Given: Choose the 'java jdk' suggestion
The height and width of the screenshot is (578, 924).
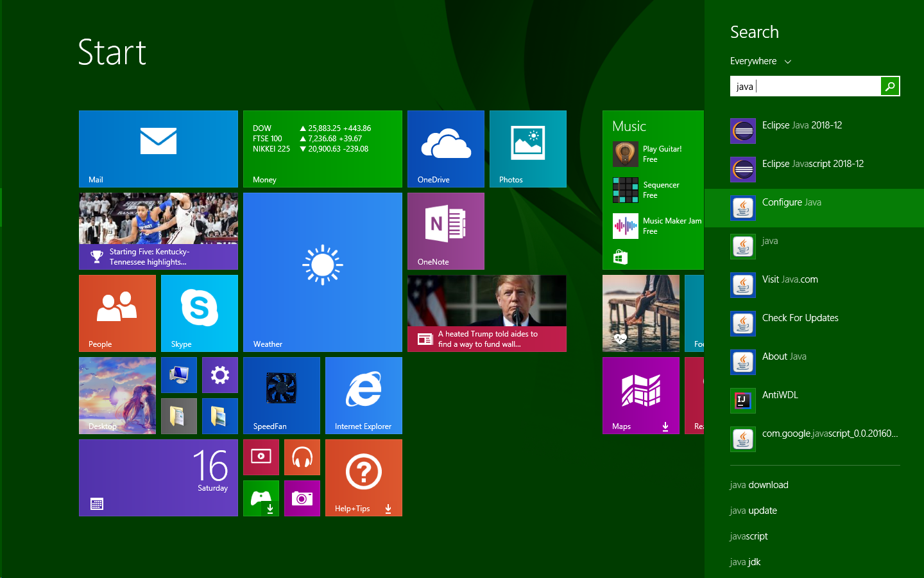Looking at the screenshot, I should [x=745, y=562].
